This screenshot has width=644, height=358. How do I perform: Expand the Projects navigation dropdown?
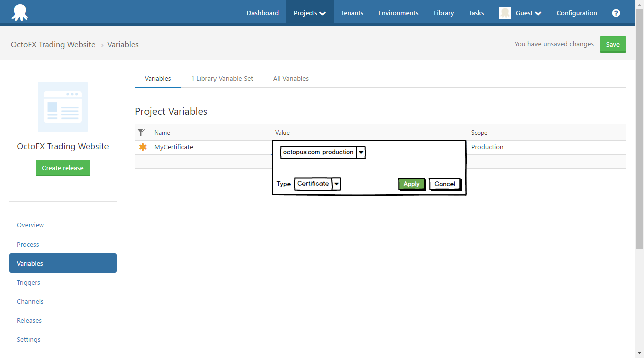click(309, 13)
